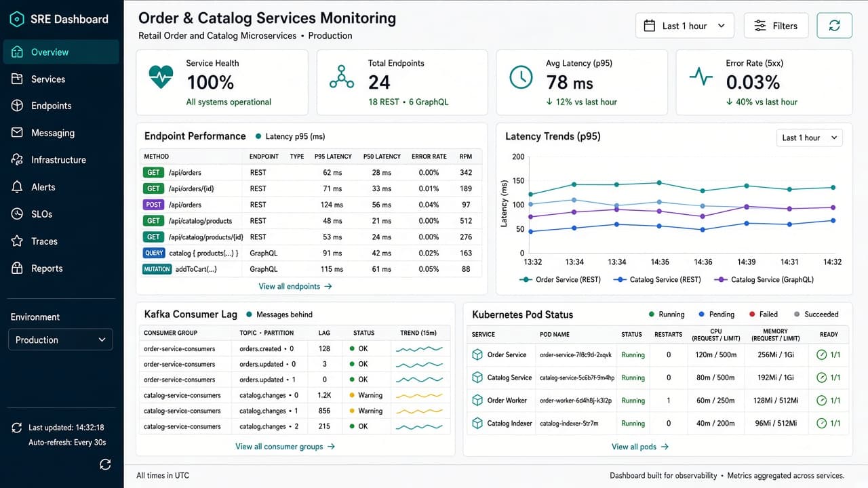Open Messaging in the sidebar
Image resolution: width=868 pixels, height=488 pixels.
coord(61,133)
